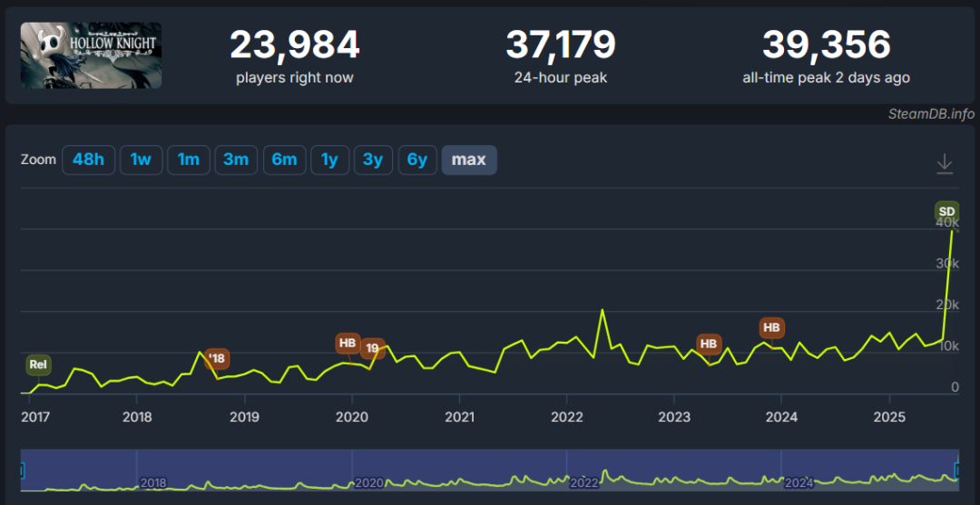Click the Rel release marker on chart
980x505 pixels.
point(38,364)
